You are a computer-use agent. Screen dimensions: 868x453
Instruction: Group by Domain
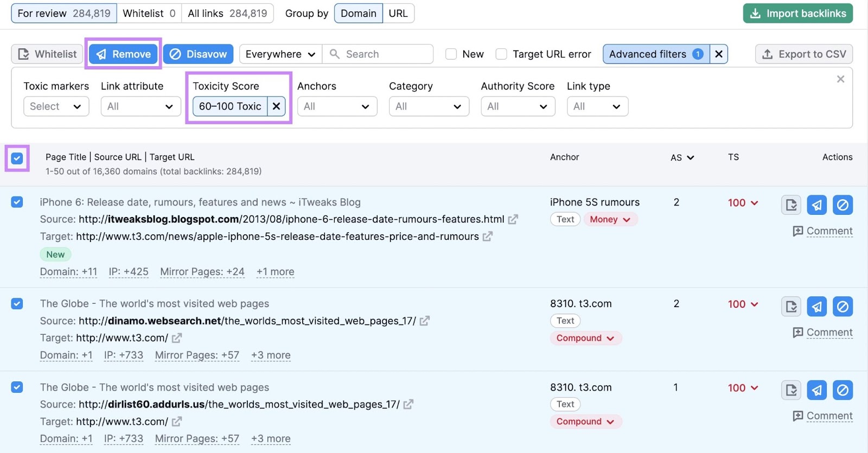[358, 14]
